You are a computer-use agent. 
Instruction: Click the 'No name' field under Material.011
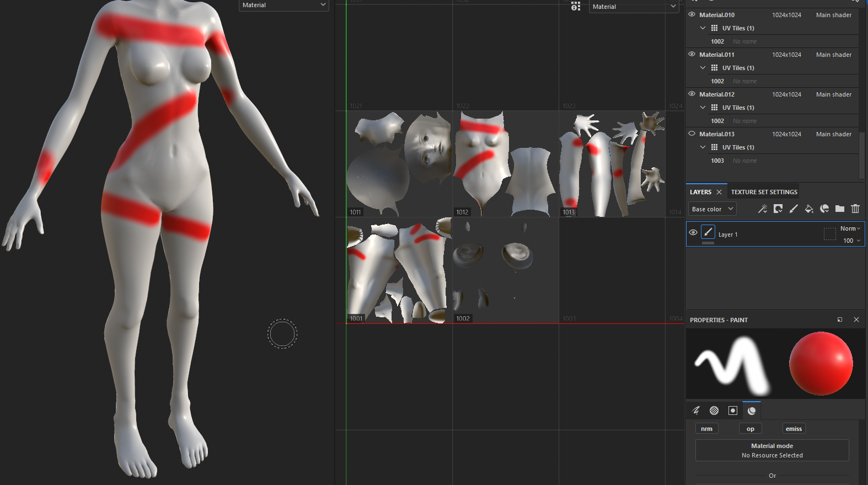(745, 81)
